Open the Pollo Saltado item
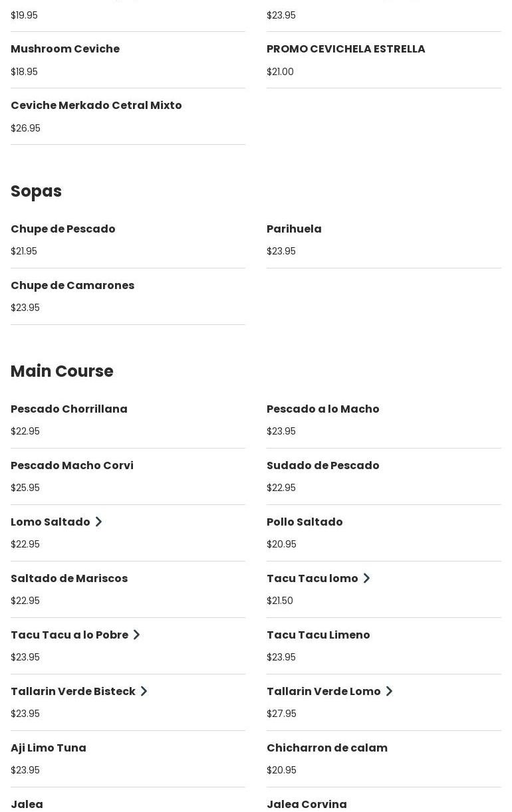Screen dimensions: 512x812 (305, 522)
